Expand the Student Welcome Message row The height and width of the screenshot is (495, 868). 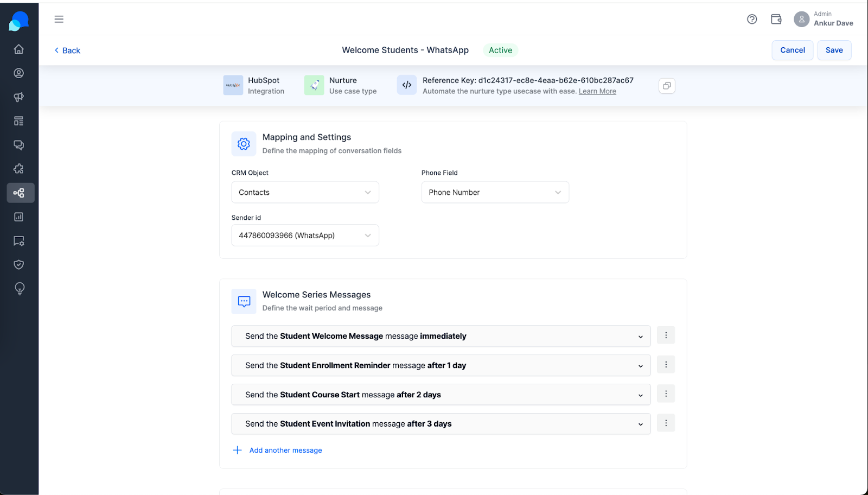441,336
